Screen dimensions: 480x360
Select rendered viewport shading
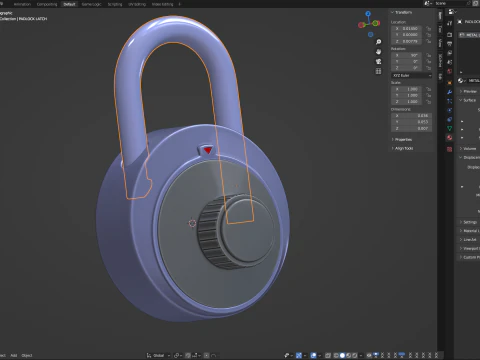(355, 355)
